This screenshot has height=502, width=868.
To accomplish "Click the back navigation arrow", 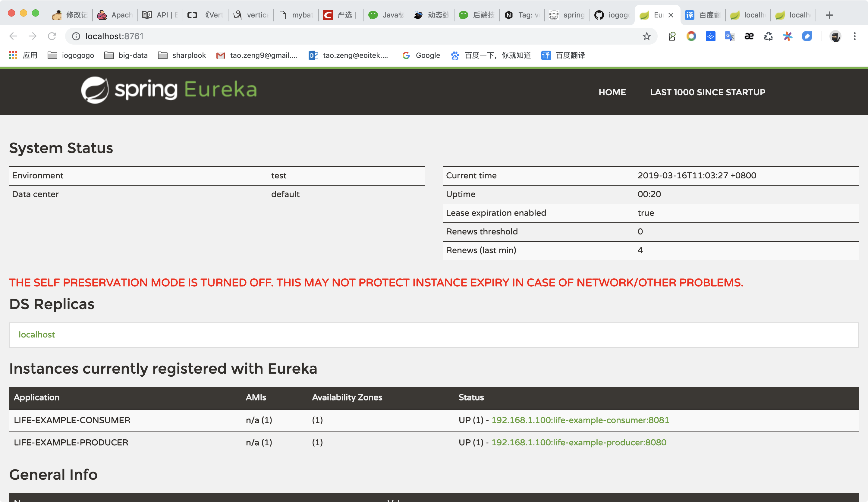I will click(x=13, y=36).
